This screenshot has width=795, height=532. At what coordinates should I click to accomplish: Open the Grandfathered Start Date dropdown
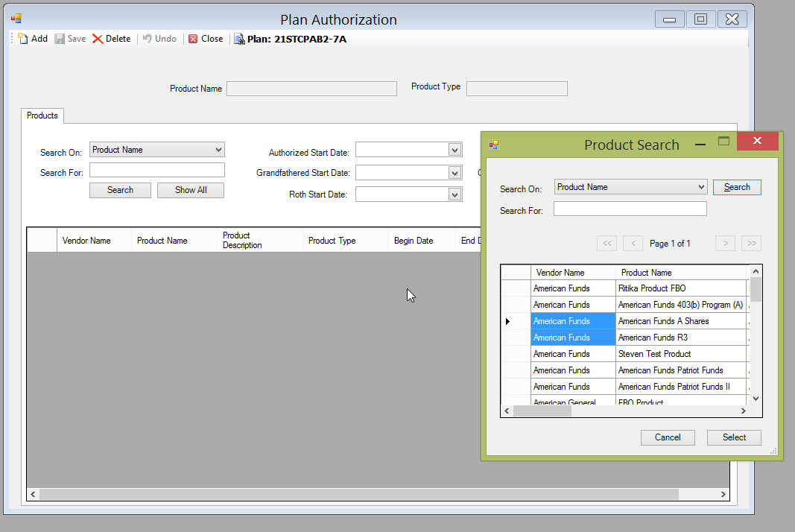click(x=454, y=172)
